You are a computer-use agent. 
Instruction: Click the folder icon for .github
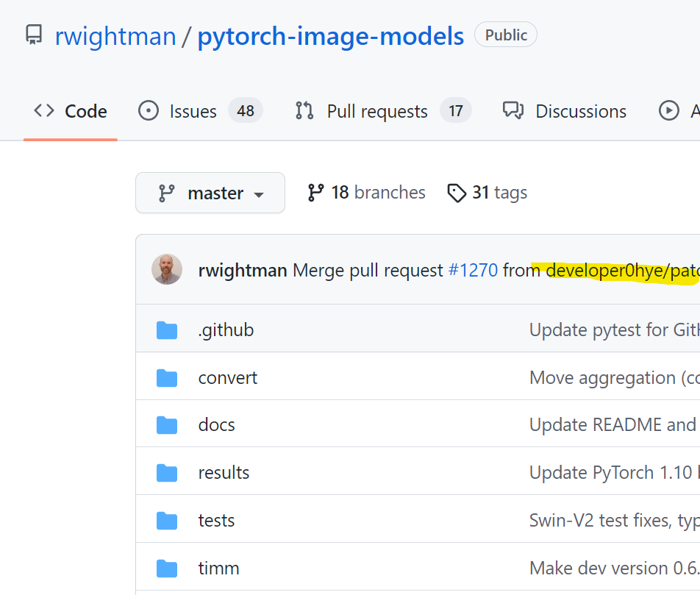pyautogui.click(x=167, y=330)
